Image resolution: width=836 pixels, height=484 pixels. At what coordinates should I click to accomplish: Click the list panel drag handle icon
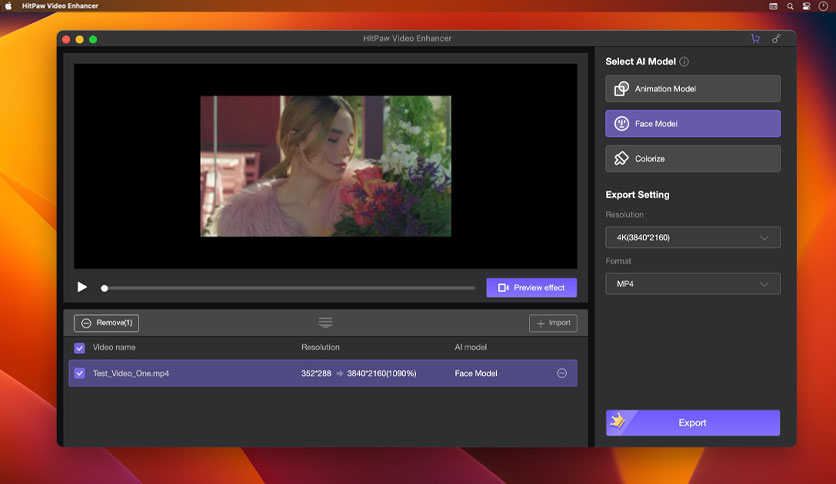point(325,322)
